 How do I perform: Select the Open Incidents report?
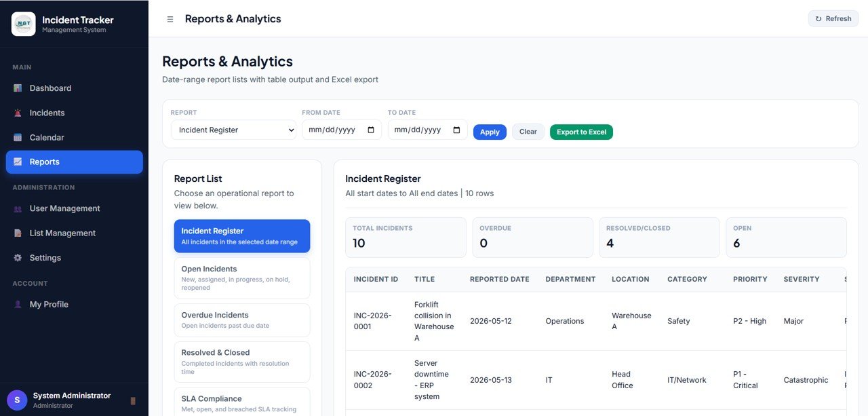[242, 278]
